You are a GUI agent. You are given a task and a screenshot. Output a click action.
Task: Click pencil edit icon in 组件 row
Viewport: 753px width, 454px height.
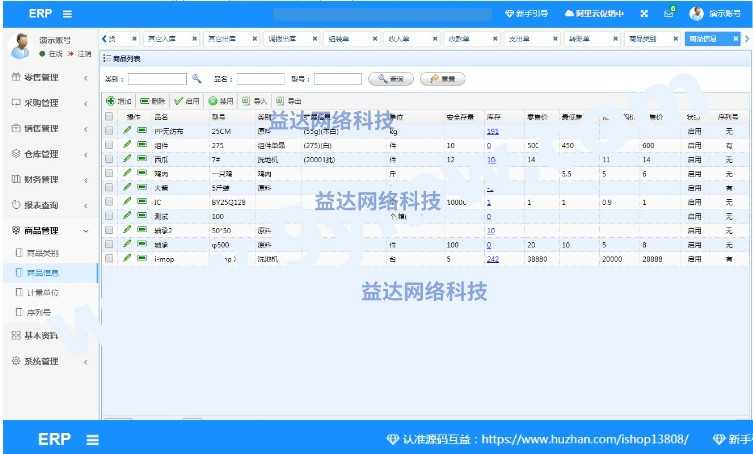[x=127, y=145]
